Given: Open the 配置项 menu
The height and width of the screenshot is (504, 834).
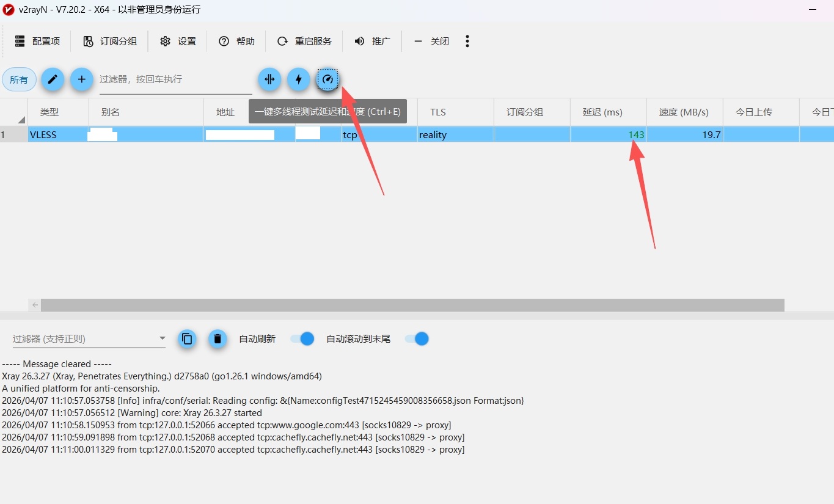Looking at the screenshot, I should click(37, 41).
